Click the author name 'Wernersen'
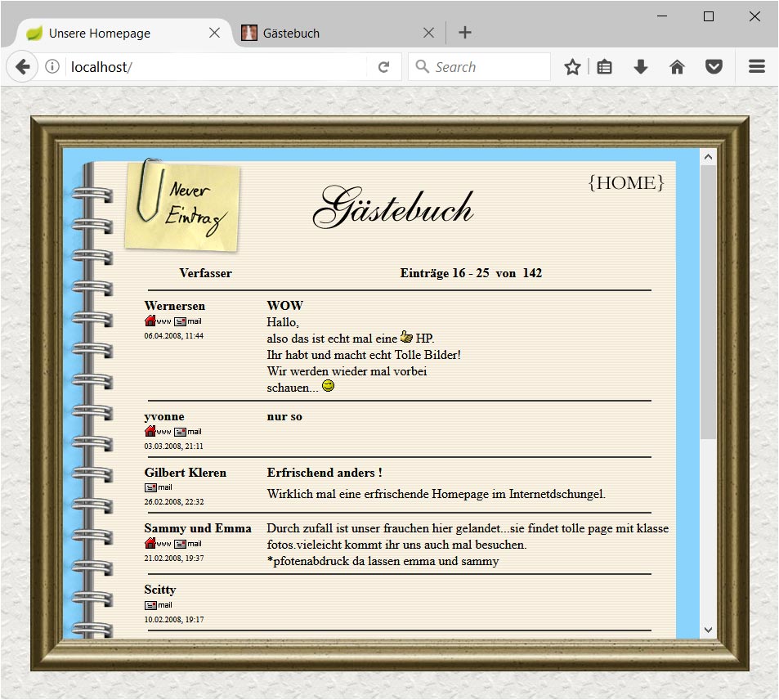Viewport: 779px width, 700px height. tap(174, 306)
